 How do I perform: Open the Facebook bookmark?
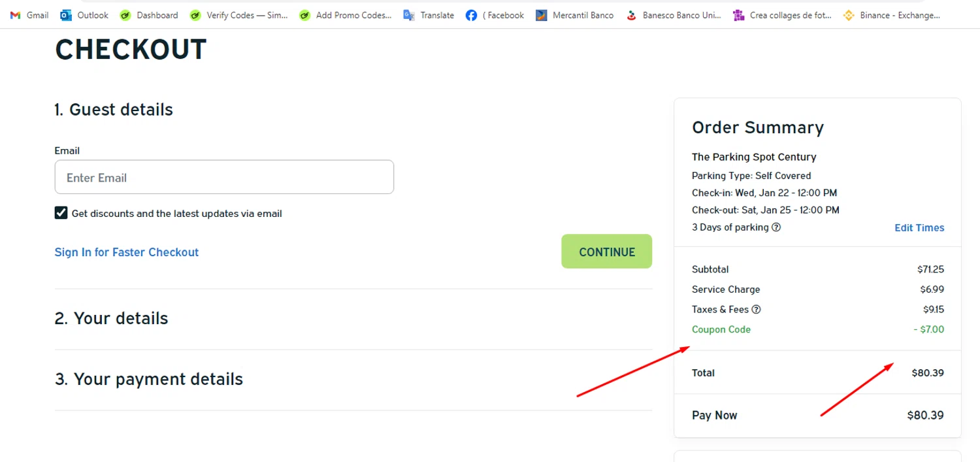(495, 15)
